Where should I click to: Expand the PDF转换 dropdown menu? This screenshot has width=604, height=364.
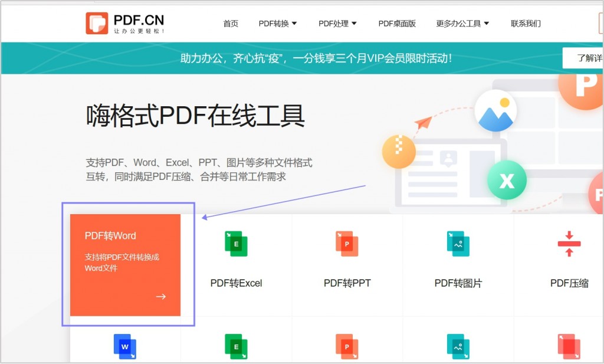click(x=278, y=24)
